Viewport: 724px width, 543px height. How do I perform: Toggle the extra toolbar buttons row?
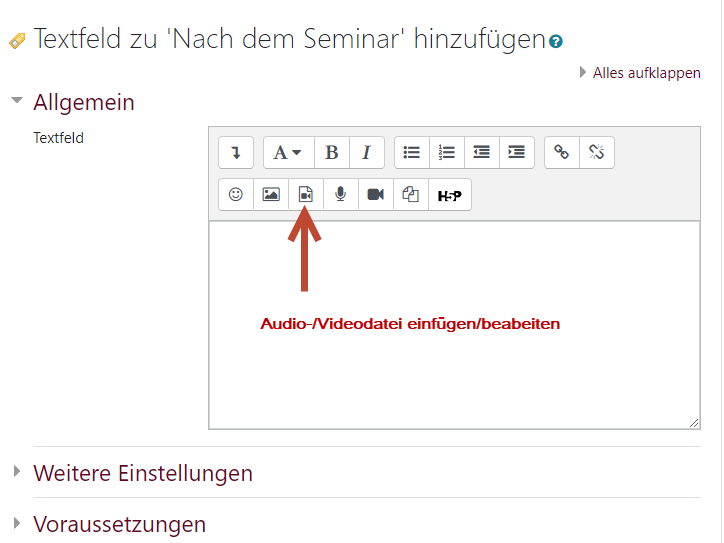[x=236, y=153]
